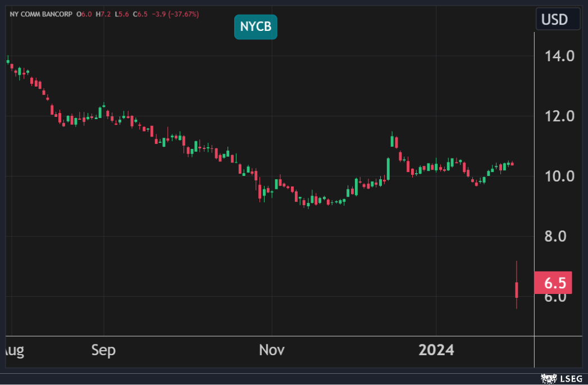Screen dimensions: 588x385
Task: Open the USD currency selector
Action: 554,20
